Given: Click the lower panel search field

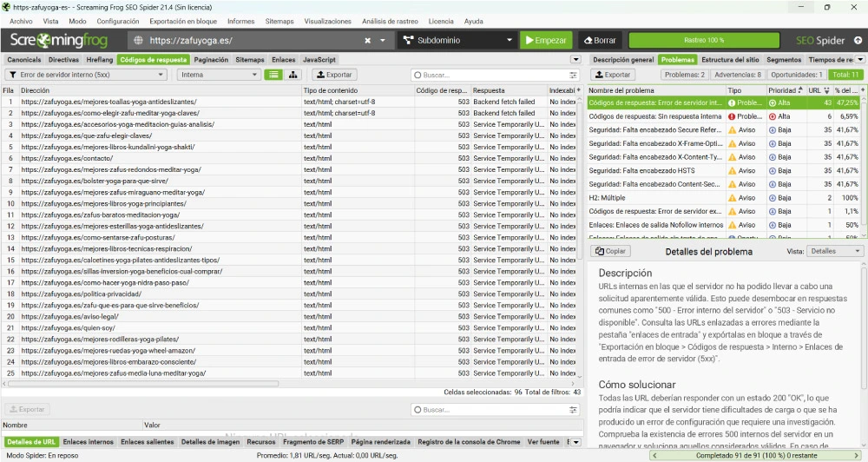Looking at the screenshot, I should point(490,410).
